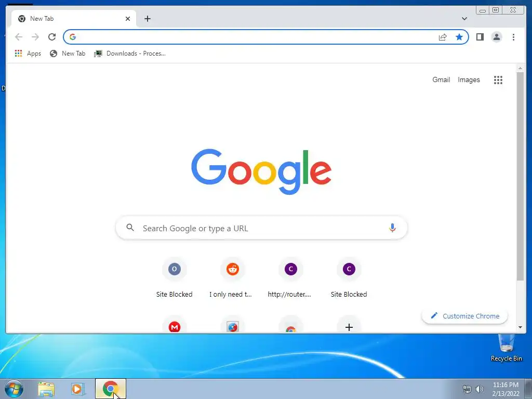Open the profile avatar menu
This screenshot has height=399, width=532.
496,37
